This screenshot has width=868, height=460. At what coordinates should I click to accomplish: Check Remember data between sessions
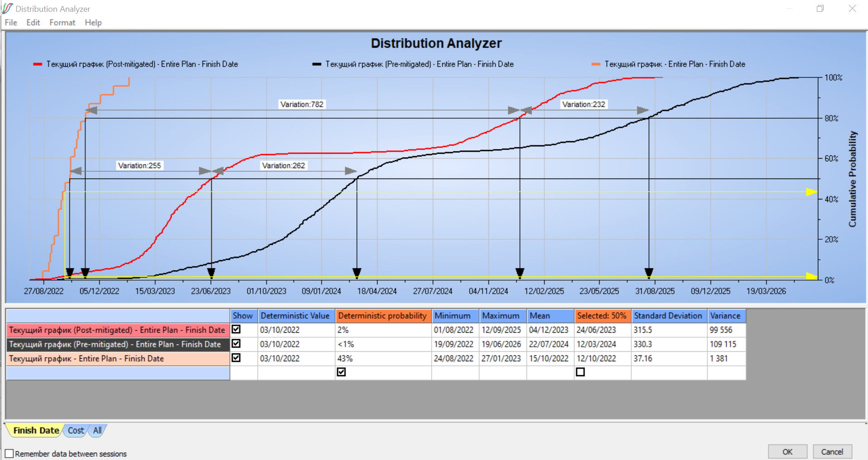(x=10, y=454)
